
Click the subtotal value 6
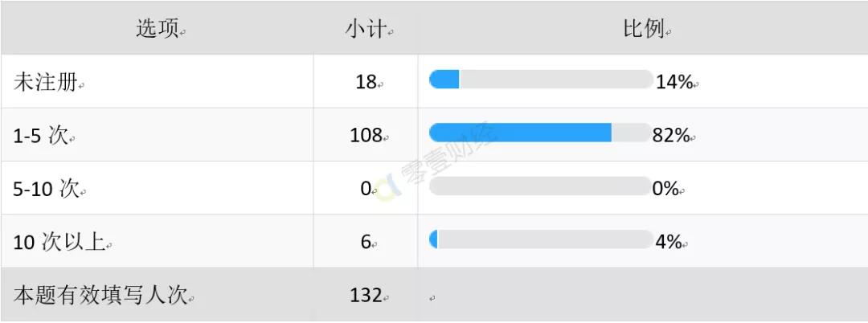tap(366, 243)
